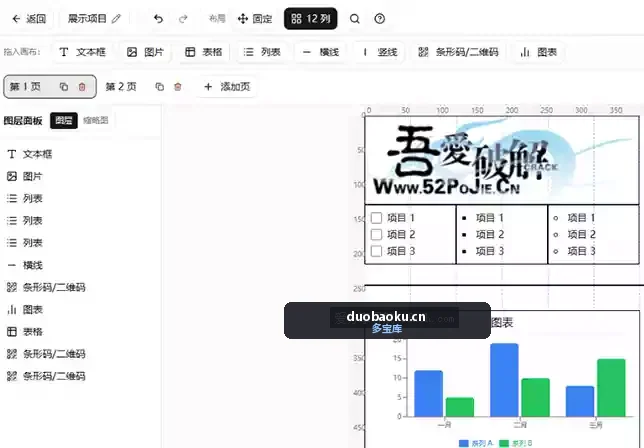644x448 pixels.
Task: Select the 固定 layout mode
Action: click(255, 19)
